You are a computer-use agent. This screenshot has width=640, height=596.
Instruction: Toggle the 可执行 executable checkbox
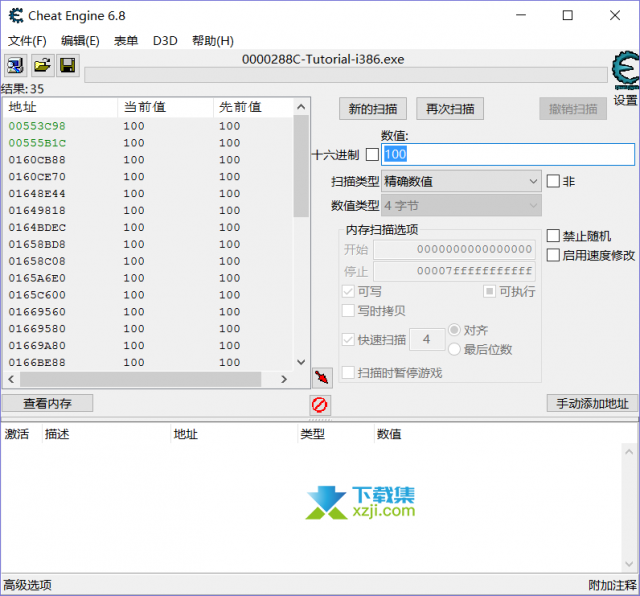coord(489,291)
